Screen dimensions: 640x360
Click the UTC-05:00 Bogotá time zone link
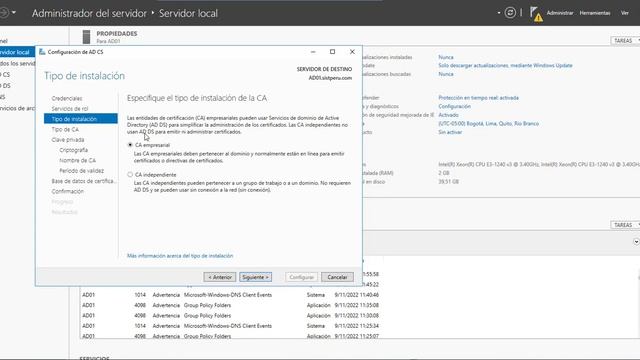point(489,124)
